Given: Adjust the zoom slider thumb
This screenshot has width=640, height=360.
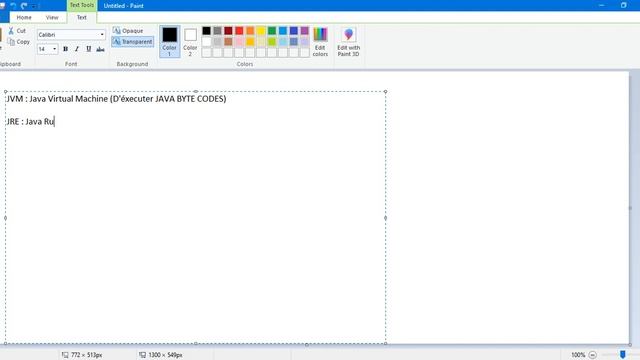Looking at the screenshot, I should pos(622,354).
